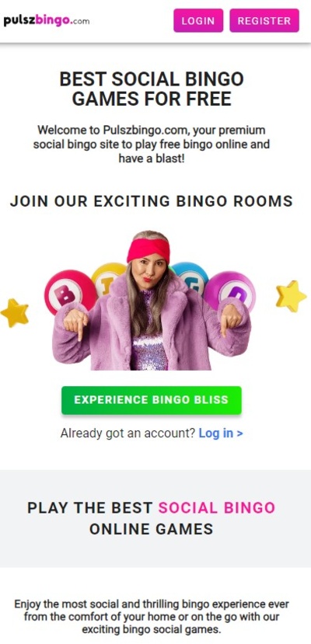
Task: Click the 'Online Games' heading text
Action: [151, 528]
